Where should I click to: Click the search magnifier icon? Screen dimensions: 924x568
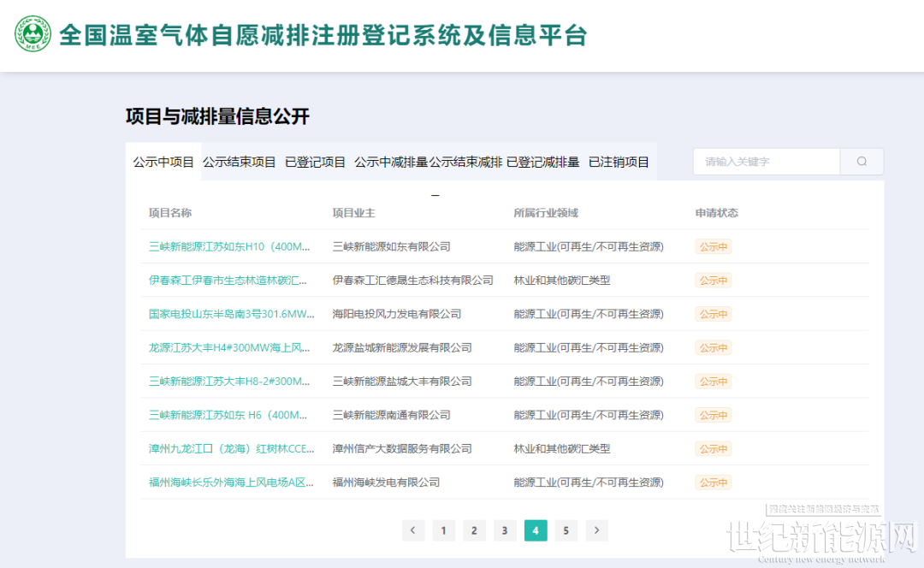(862, 162)
